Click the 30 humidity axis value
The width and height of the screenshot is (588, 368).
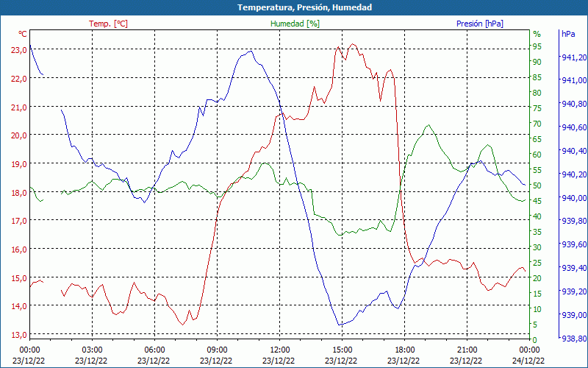coord(537,247)
